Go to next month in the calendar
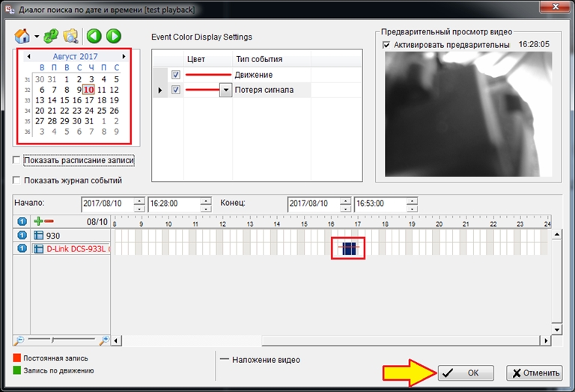Viewport: 575px width, 392px height. click(124, 56)
